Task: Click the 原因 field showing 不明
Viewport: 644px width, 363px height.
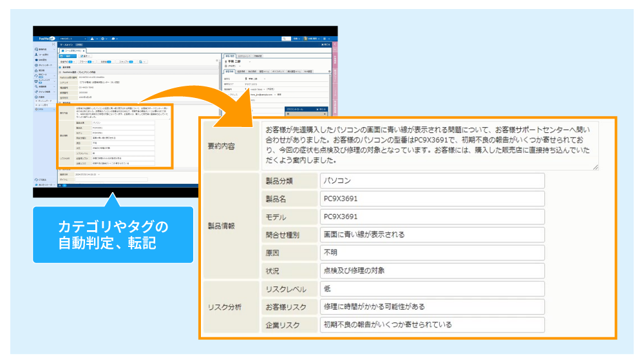Action: tap(432, 253)
